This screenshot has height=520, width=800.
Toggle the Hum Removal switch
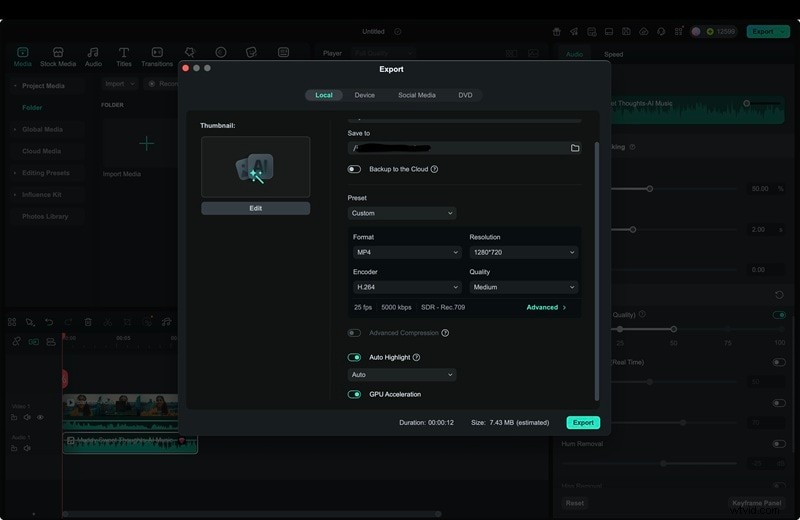[x=779, y=444]
